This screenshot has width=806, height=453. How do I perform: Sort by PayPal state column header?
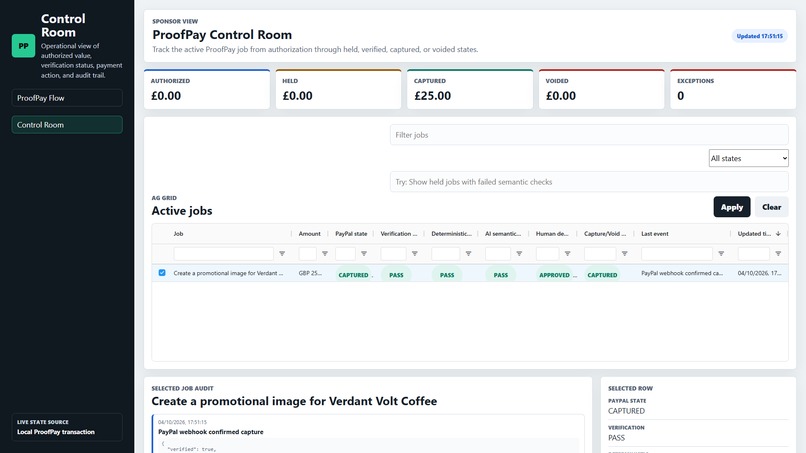(351, 233)
